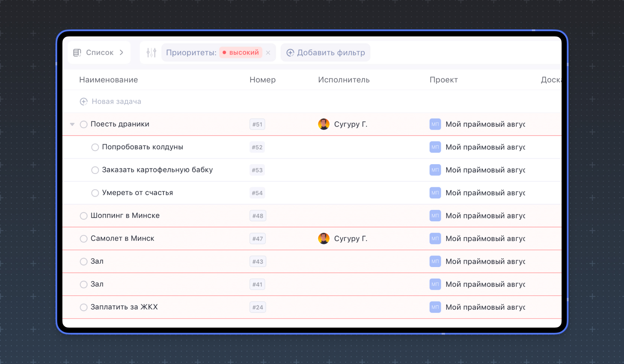Viewport: 624px width, 364px height.
Task: Open task number #41 badge
Action: (257, 285)
